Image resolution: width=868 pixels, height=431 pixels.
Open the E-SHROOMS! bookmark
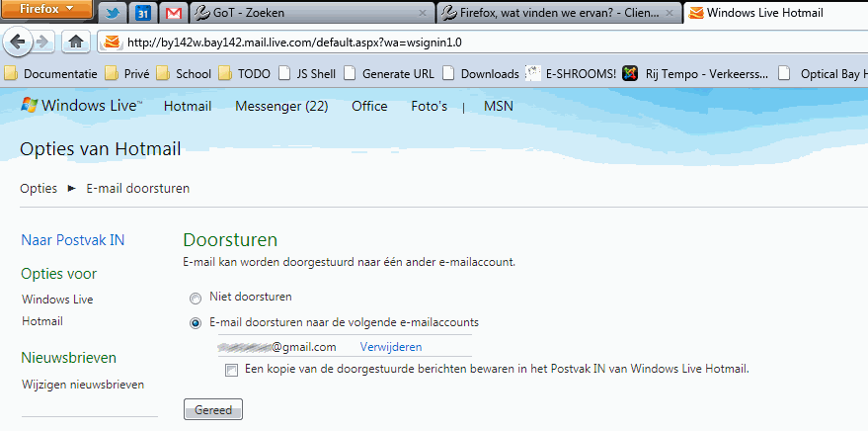(x=571, y=74)
